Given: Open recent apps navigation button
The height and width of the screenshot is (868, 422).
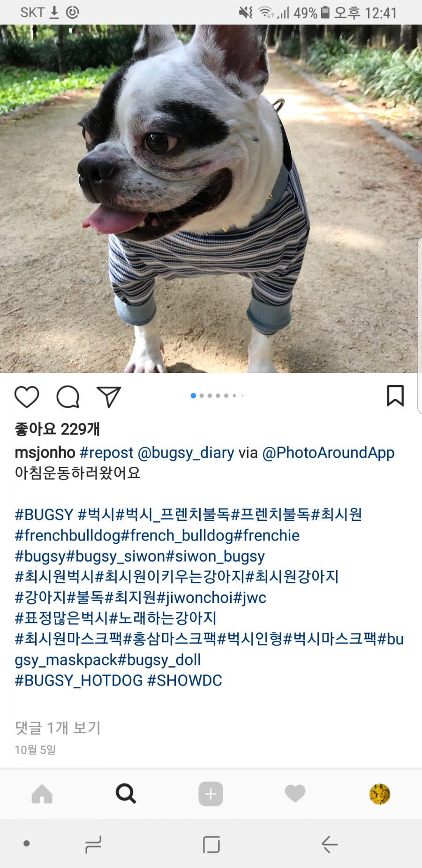Looking at the screenshot, I should (x=93, y=844).
